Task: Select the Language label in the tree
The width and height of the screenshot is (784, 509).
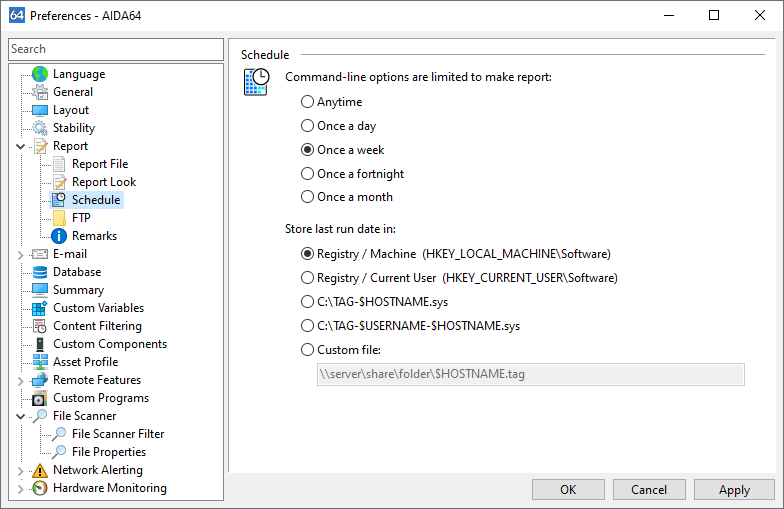Action: click(x=79, y=74)
